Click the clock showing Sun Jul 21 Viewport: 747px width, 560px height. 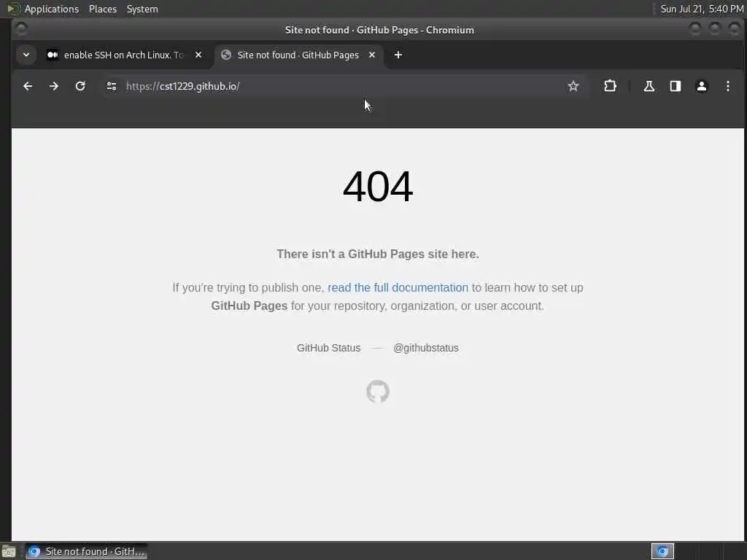[702, 9]
